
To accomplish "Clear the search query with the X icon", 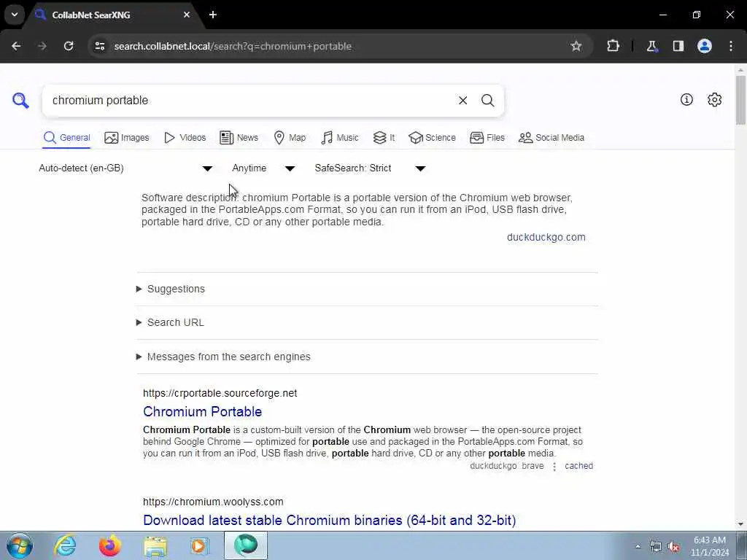I will point(462,101).
